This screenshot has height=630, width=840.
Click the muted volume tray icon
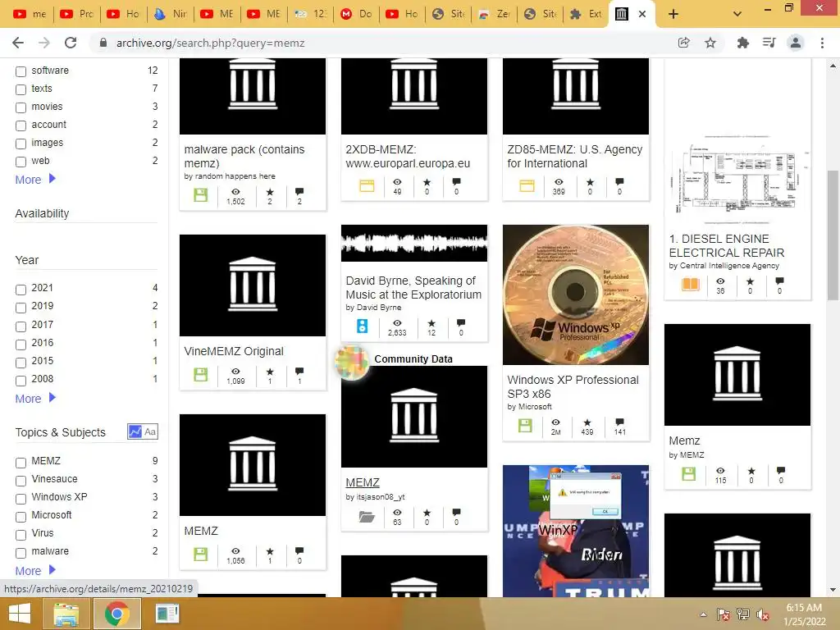coord(763,614)
